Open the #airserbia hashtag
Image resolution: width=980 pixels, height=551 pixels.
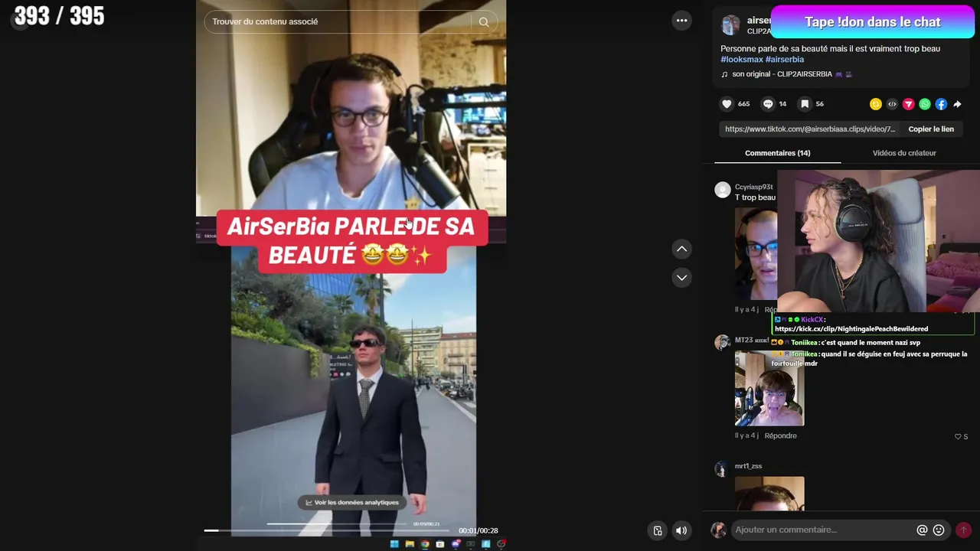click(x=785, y=60)
